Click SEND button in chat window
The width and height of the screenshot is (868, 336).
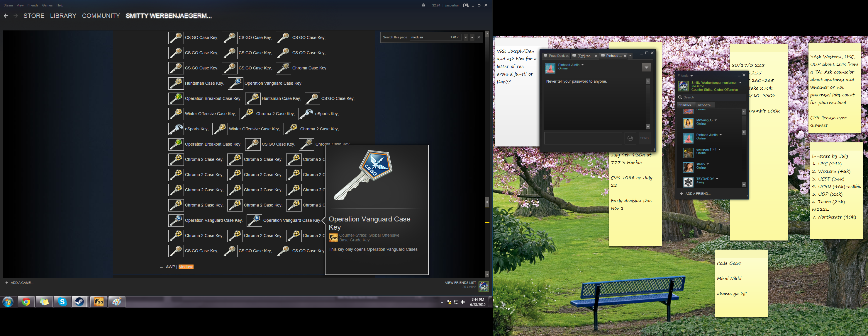point(644,138)
